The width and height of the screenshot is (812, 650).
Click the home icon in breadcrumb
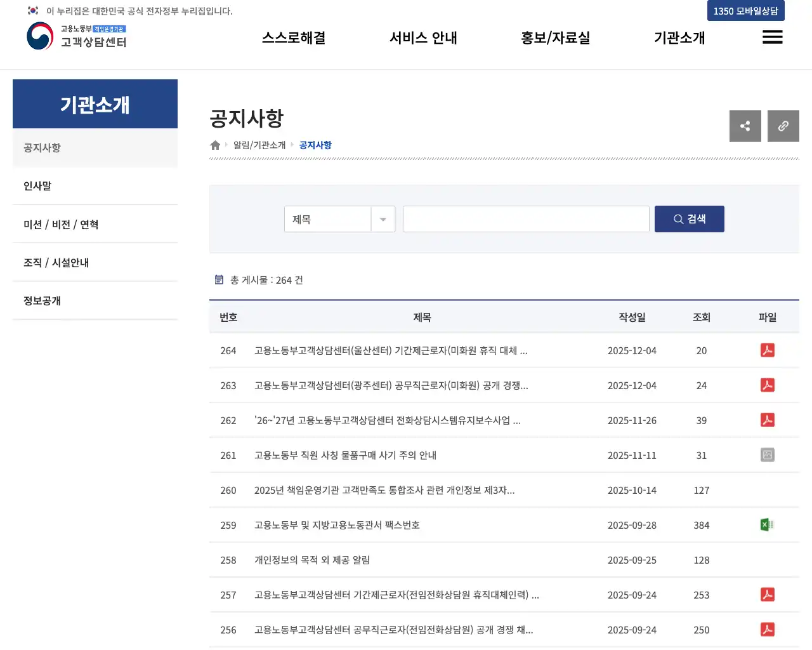214,145
